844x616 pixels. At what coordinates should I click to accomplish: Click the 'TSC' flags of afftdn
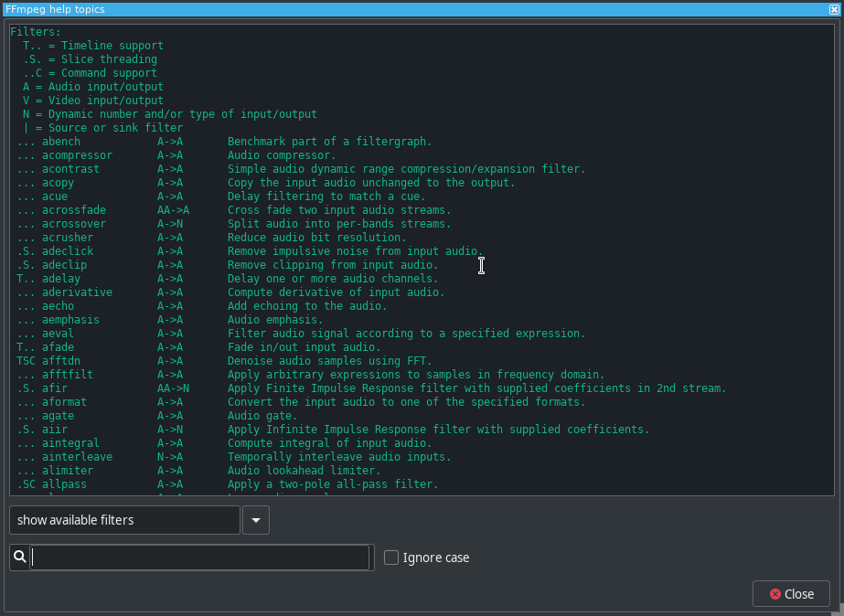pos(26,361)
